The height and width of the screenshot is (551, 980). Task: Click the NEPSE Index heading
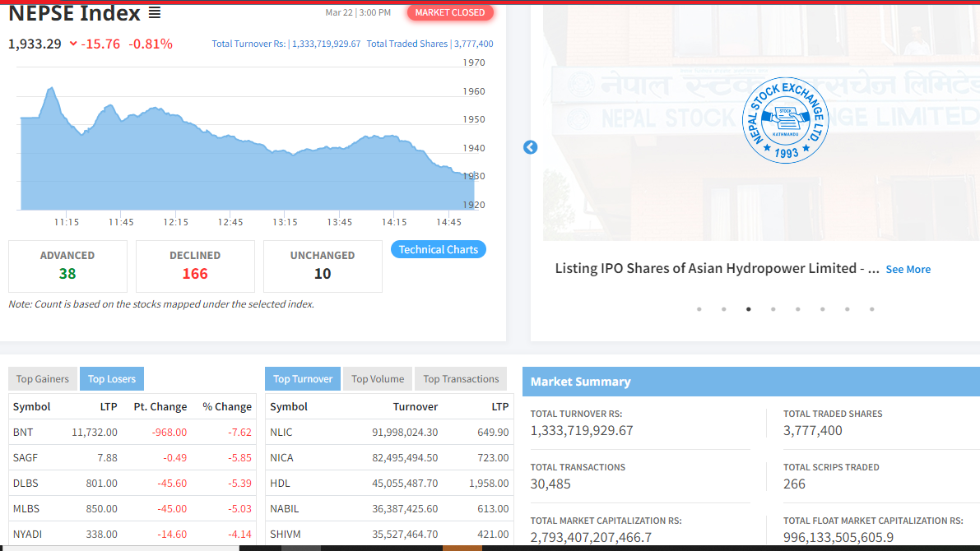74,13
